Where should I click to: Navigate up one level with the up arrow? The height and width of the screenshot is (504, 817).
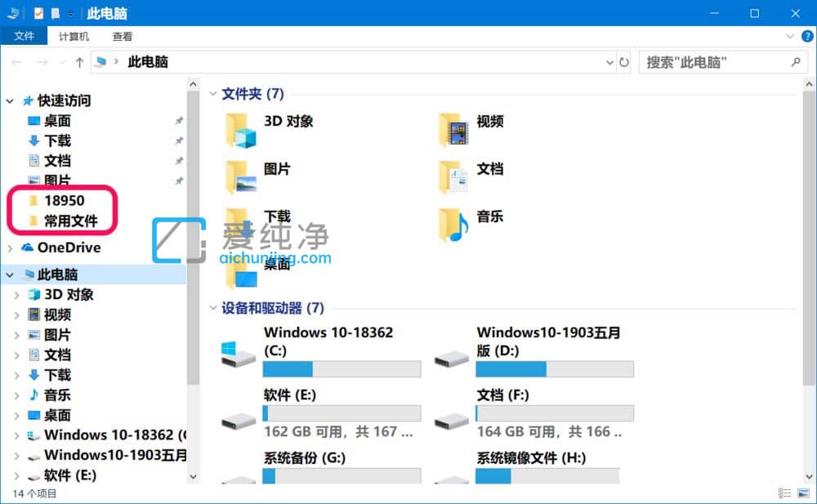[x=78, y=61]
